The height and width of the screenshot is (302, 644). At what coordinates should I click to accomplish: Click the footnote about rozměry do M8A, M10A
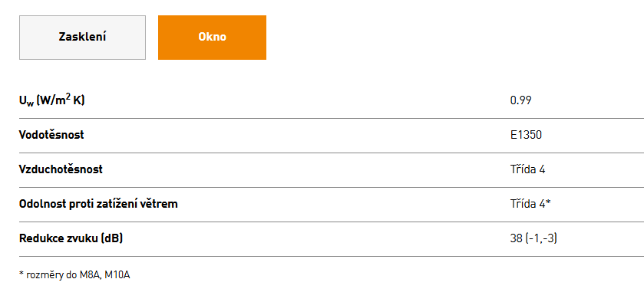click(74, 275)
